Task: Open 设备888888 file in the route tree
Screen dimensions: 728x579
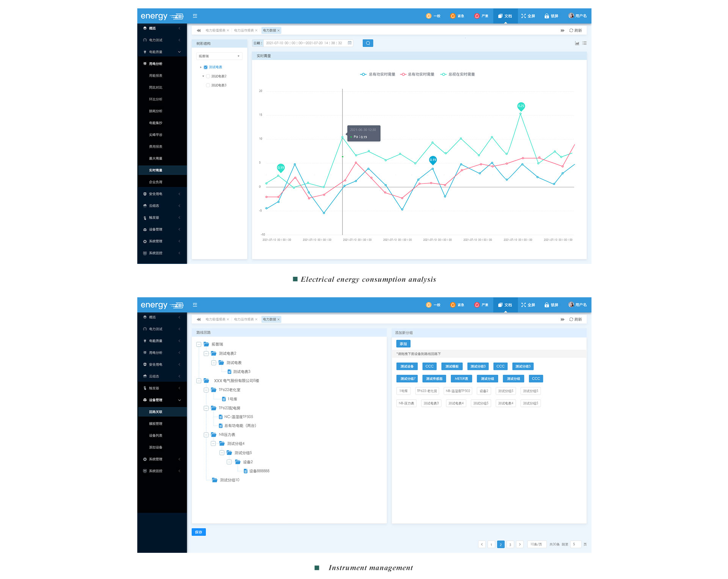Action: click(x=257, y=471)
